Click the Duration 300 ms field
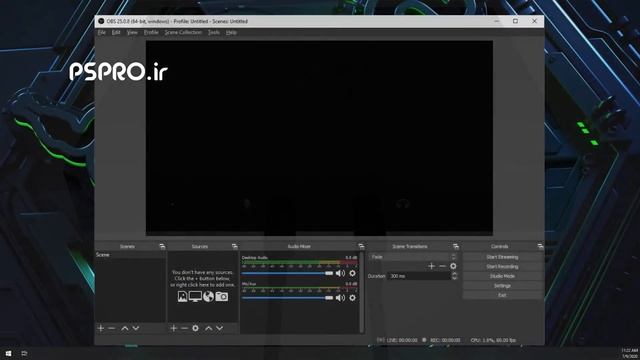640x360 pixels. (x=419, y=276)
